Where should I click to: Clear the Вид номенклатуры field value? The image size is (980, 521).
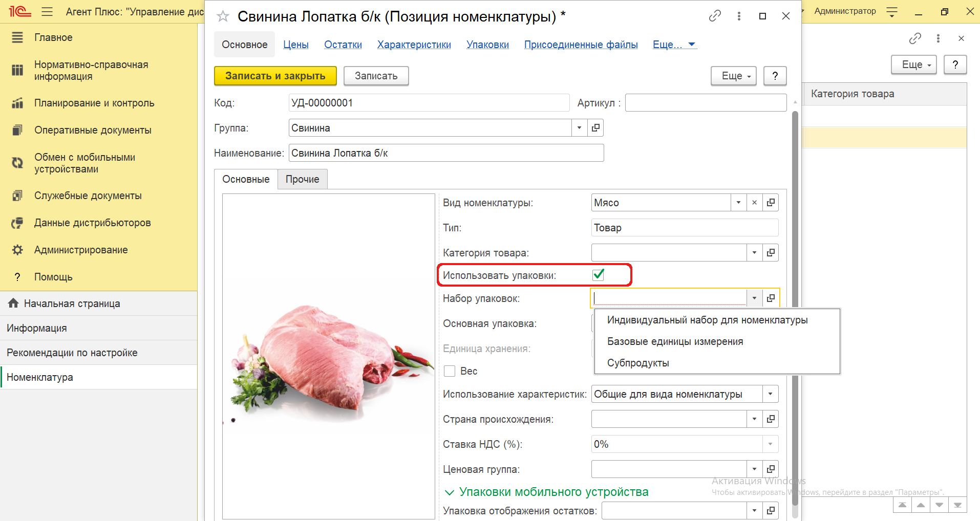tap(754, 203)
